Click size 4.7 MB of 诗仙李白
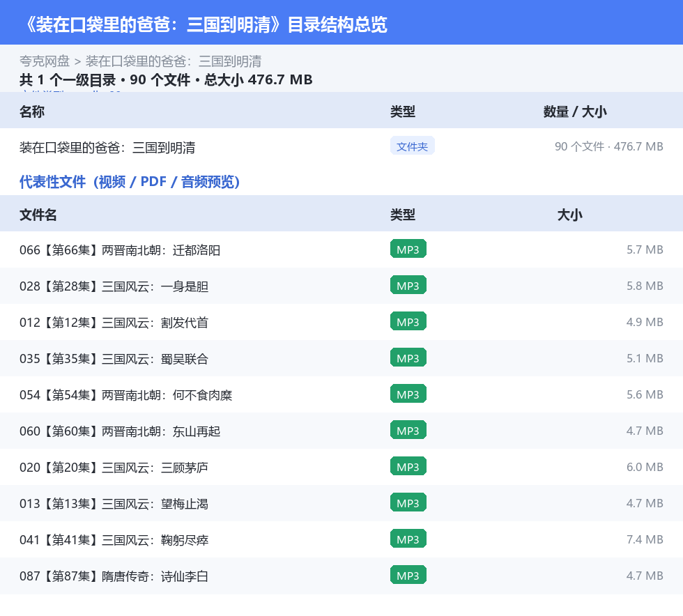 pos(645,576)
